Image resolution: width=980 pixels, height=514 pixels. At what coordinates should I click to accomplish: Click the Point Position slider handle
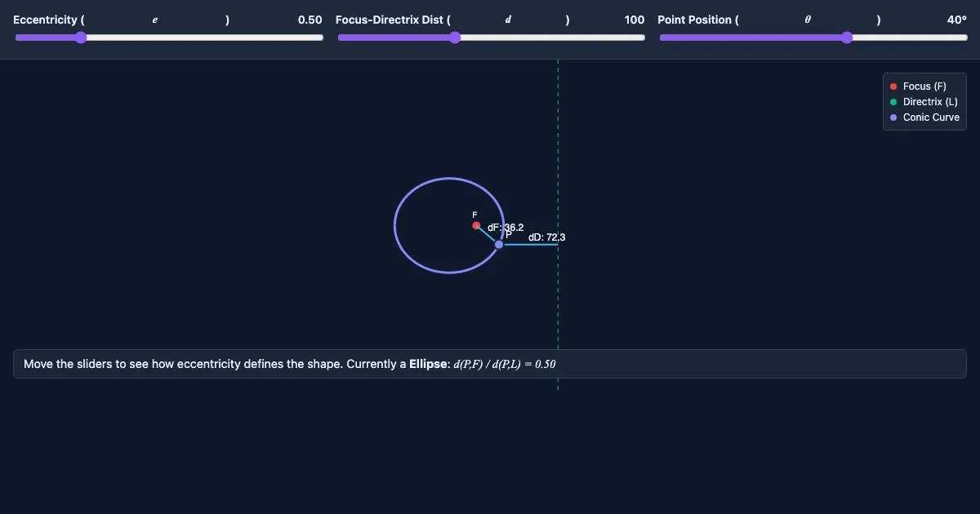click(x=847, y=38)
